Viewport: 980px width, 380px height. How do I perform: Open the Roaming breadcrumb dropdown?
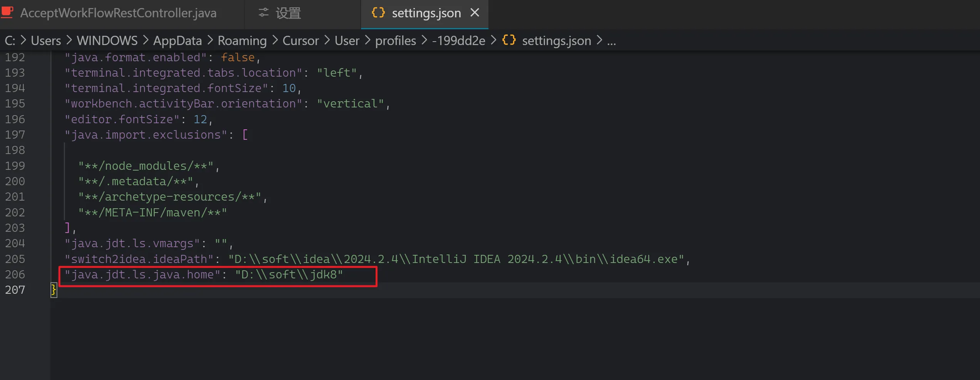pos(242,40)
